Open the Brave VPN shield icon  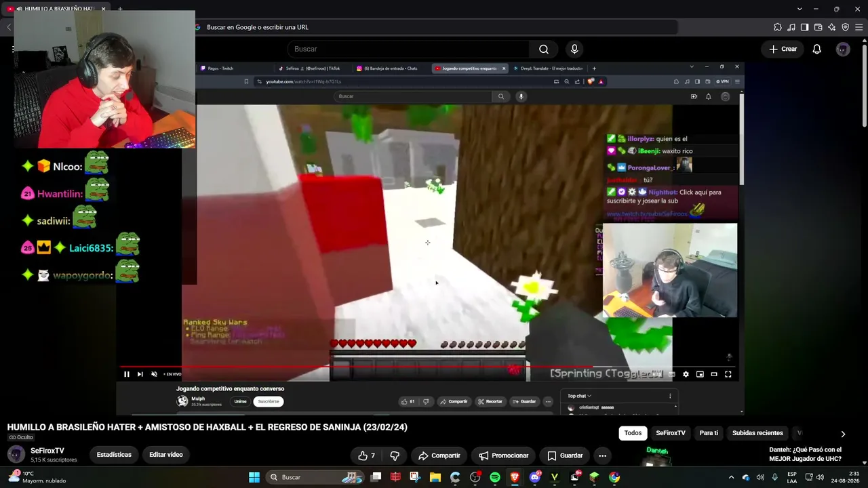tap(845, 27)
